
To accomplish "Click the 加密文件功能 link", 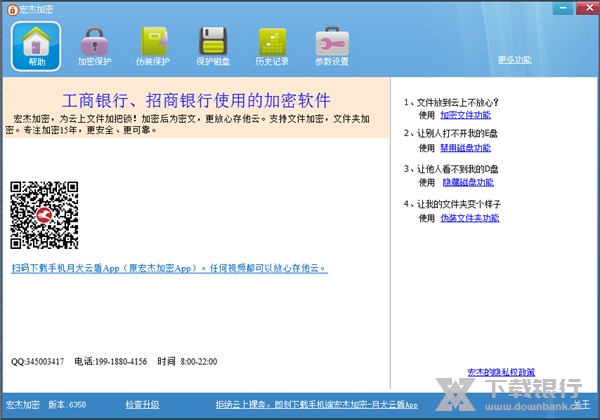I will (465, 115).
